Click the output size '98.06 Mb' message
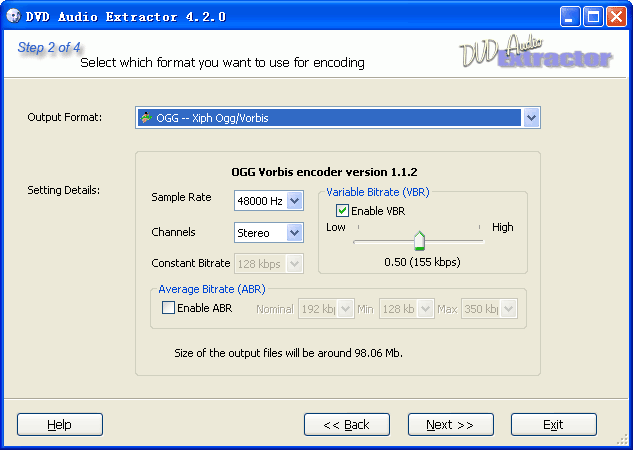This screenshot has height=450, width=633. (x=288, y=353)
